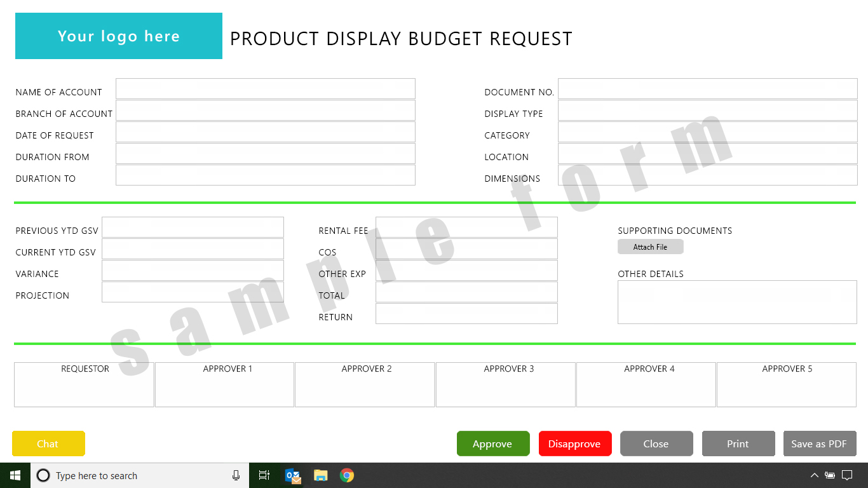Open the yellow Chat button
The width and height of the screenshot is (868, 488).
point(48,444)
